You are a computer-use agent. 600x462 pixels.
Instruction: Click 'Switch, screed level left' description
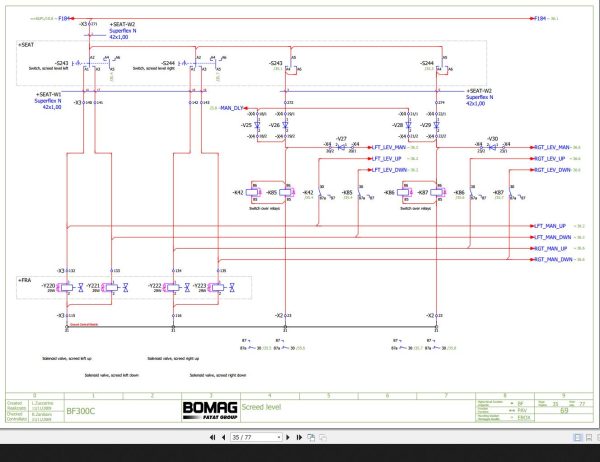click(x=49, y=69)
